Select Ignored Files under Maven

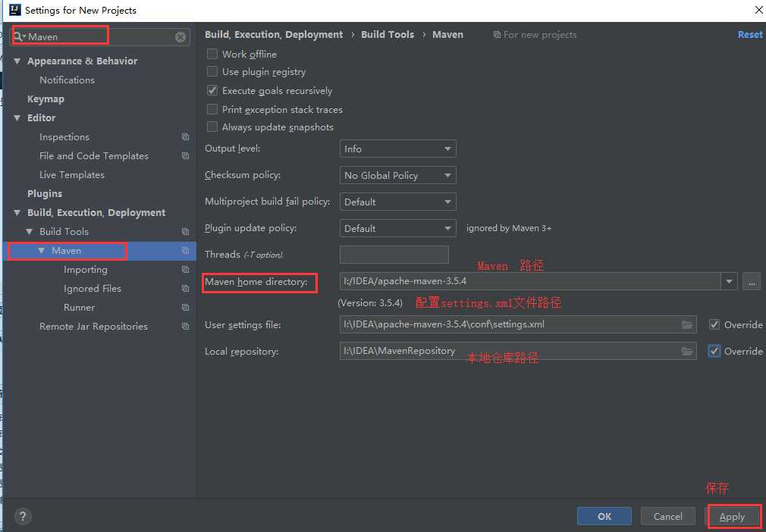pyautogui.click(x=93, y=289)
